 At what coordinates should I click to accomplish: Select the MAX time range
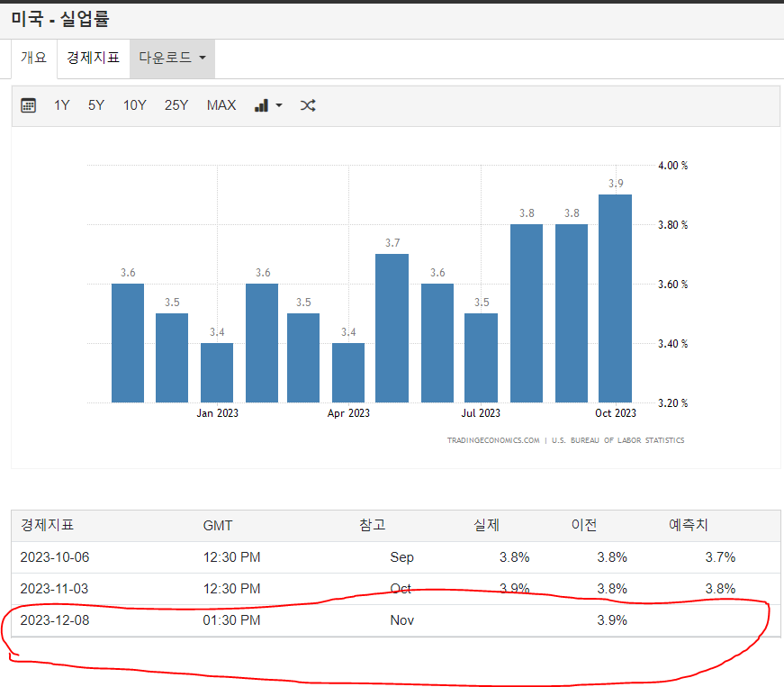(x=221, y=105)
